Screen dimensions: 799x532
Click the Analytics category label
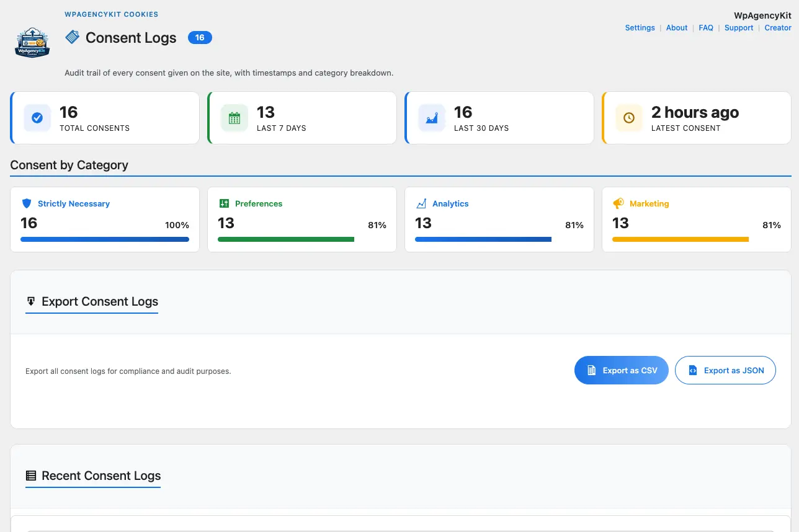[x=450, y=203]
